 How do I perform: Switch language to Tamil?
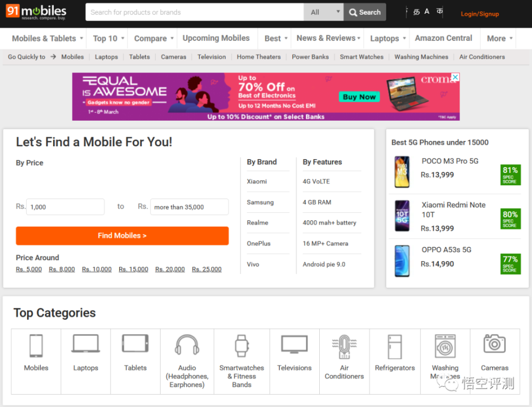pos(417,12)
